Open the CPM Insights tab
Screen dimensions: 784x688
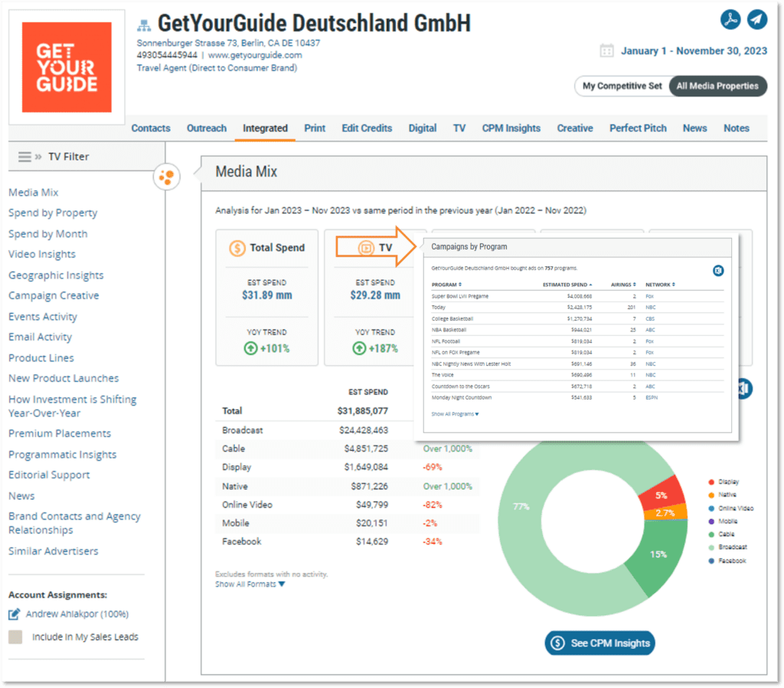pyautogui.click(x=511, y=129)
